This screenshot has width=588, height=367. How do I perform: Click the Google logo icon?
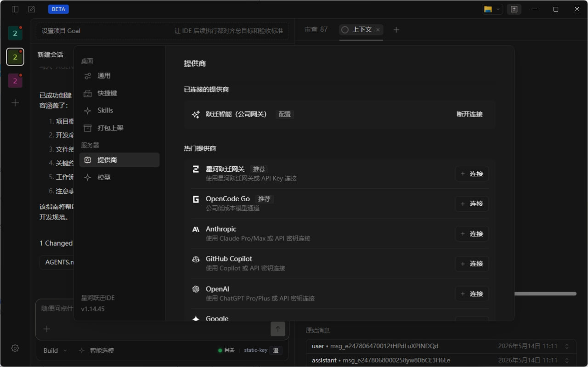click(196, 318)
